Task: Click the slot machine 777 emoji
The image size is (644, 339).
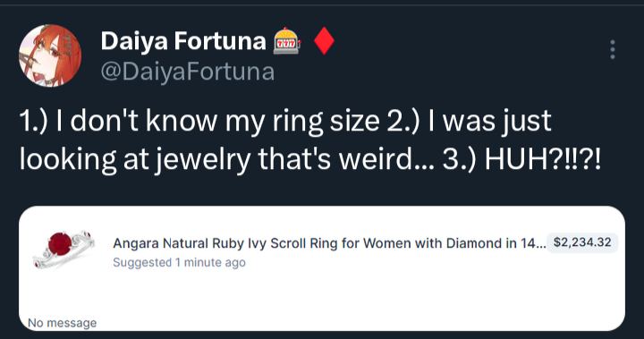Action: [287, 41]
